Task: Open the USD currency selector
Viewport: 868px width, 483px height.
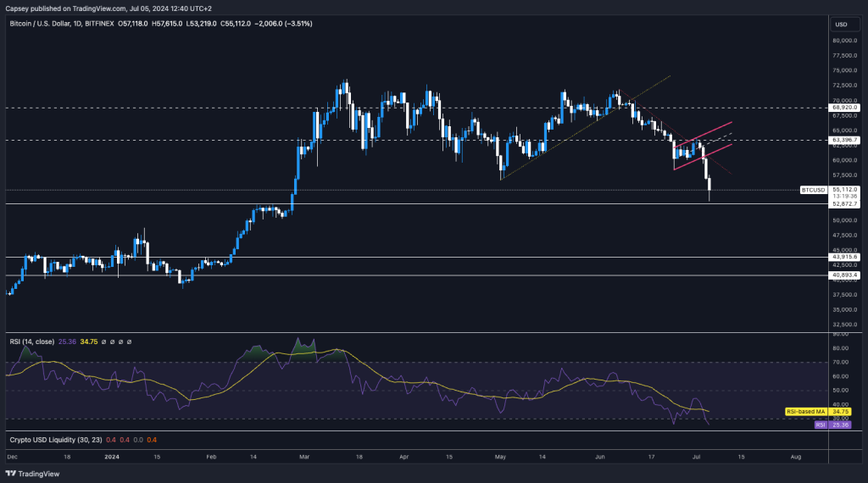Action: pos(842,24)
